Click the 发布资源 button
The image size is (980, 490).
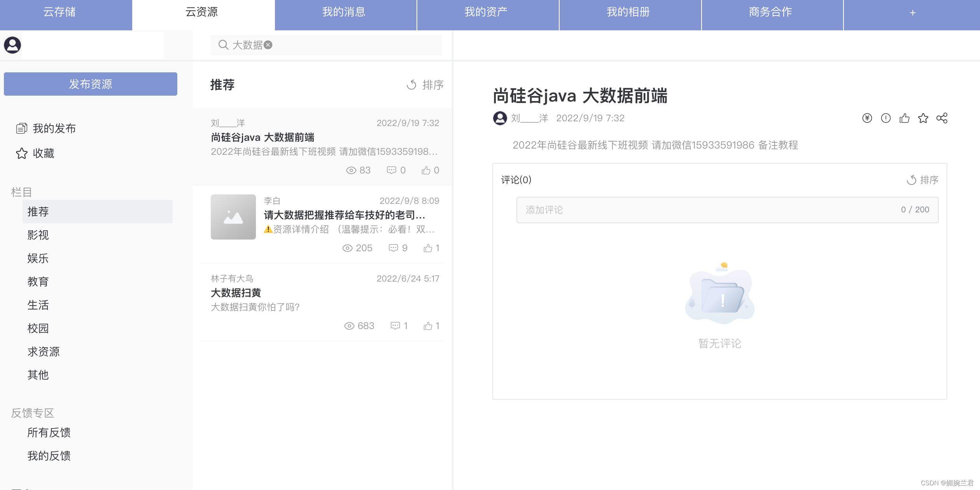click(91, 84)
